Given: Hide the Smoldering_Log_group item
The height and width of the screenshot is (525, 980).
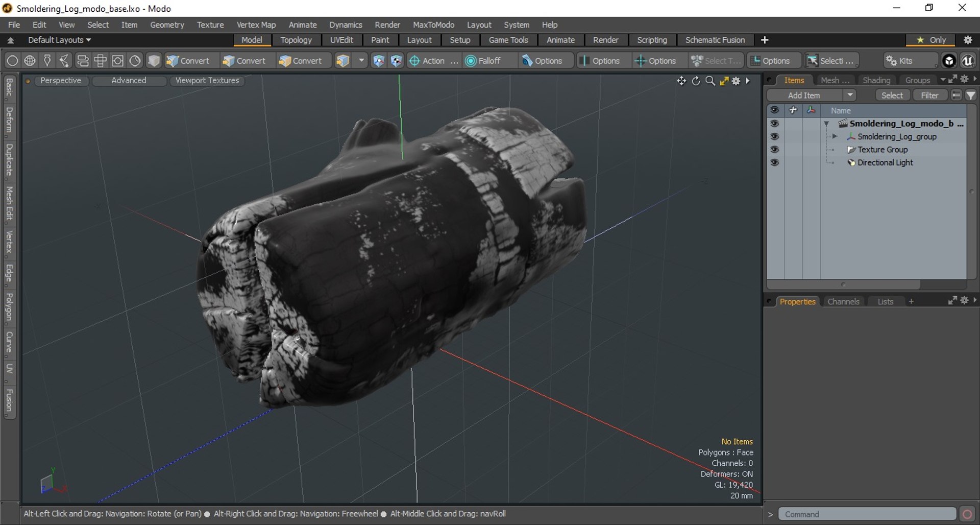Looking at the screenshot, I should (x=774, y=136).
